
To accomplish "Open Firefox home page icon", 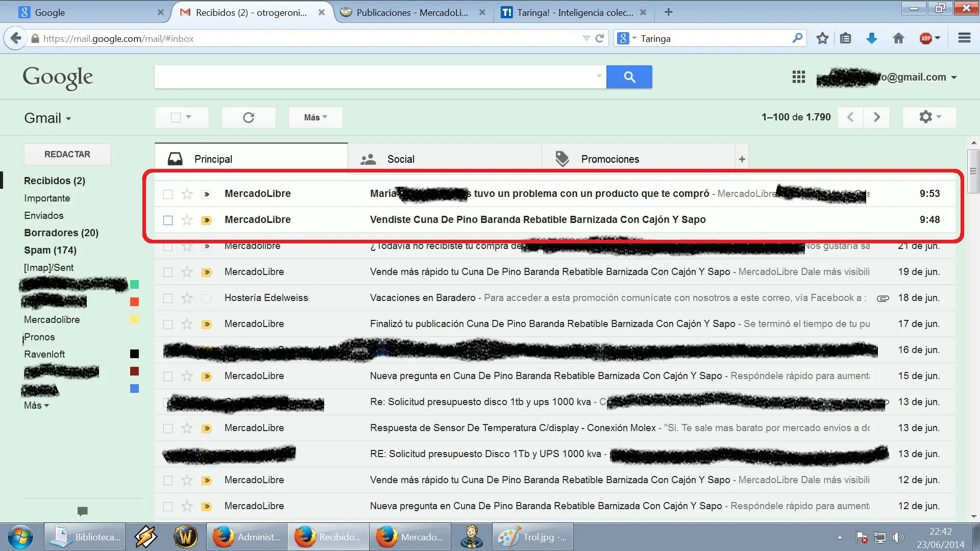I will pyautogui.click(x=898, y=38).
